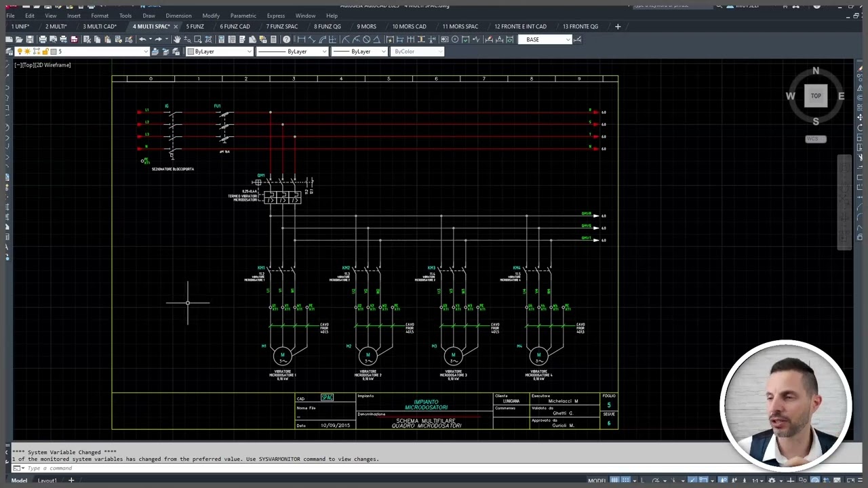Add a new layout with plus button
The image size is (868, 488).
(x=71, y=481)
